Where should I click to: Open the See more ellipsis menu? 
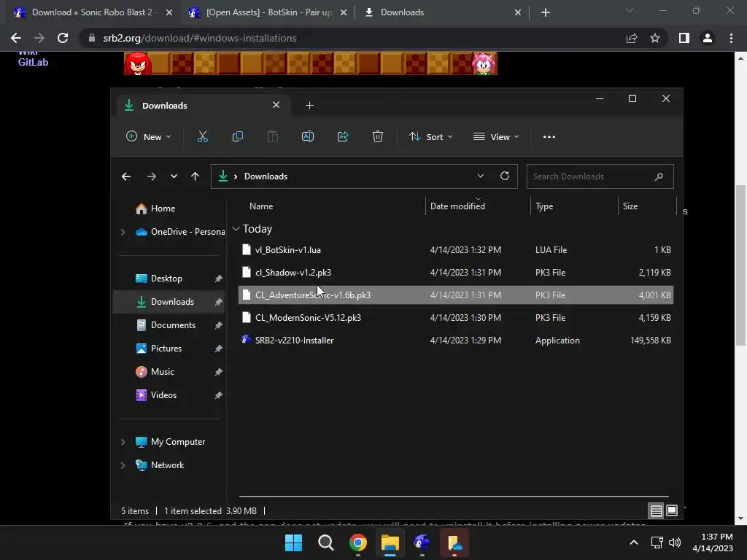pos(549,136)
